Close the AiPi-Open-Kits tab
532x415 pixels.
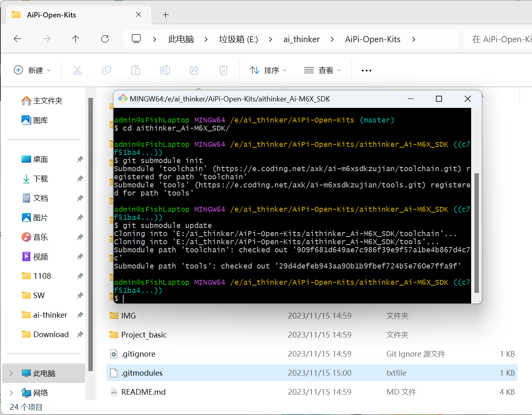click(x=139, y=15)
